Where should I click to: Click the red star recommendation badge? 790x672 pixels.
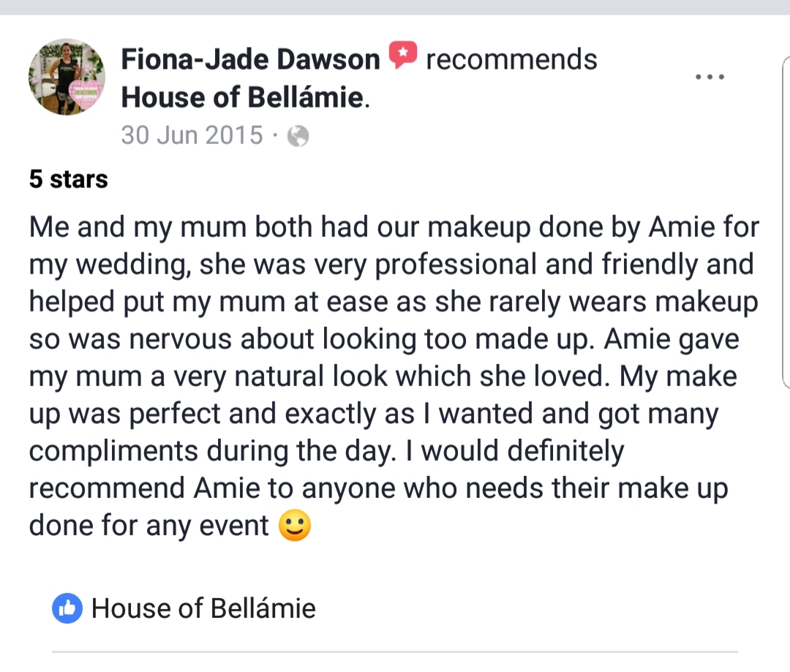tap(403, 54)
